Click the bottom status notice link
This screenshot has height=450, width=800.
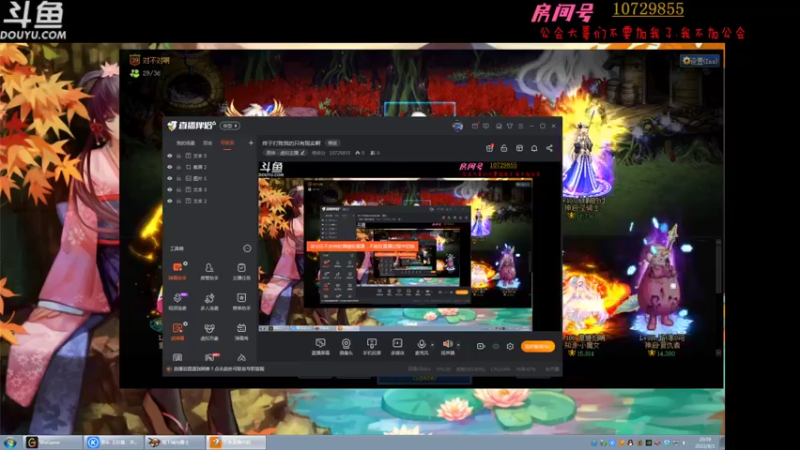(x=218, y=368)
